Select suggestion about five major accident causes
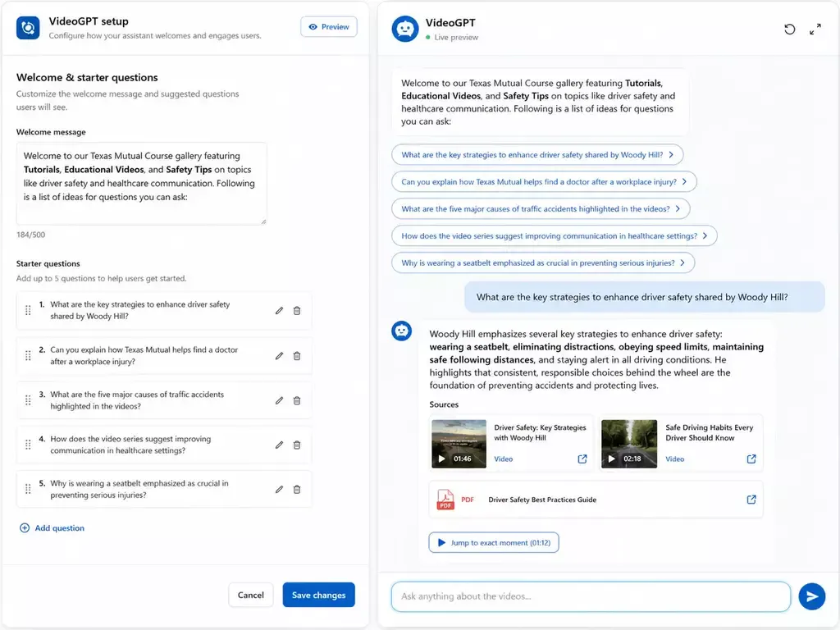The height and width of the screenshot is (630, 840). [541, 209]
